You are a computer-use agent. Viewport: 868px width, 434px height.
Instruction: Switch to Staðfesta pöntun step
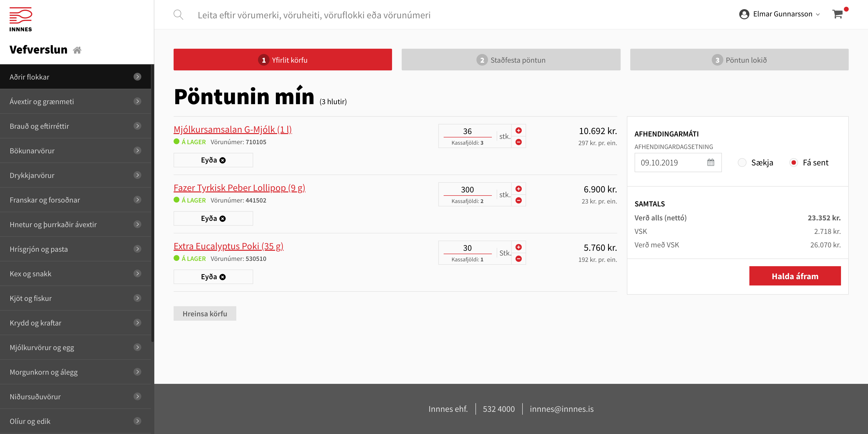coord(511,60)
